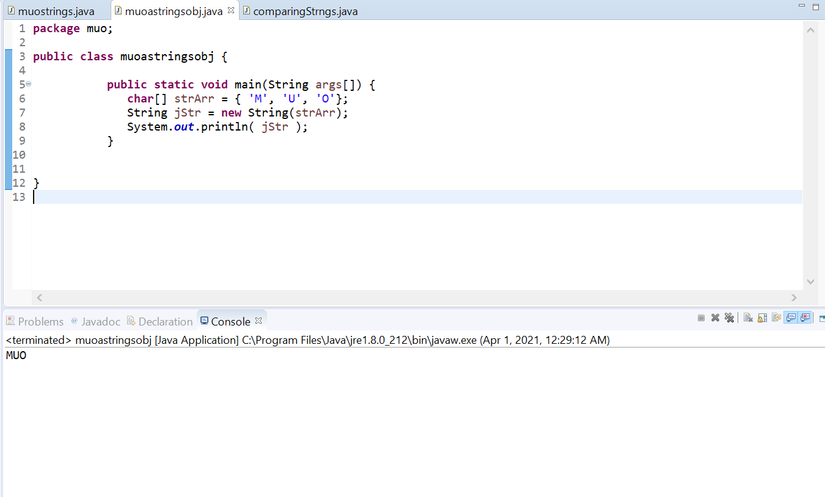This screenshot has height=497, width=825.
Task: Click the 'MUO' console output text
Action: pyautogui.click(x=16, y=356)
